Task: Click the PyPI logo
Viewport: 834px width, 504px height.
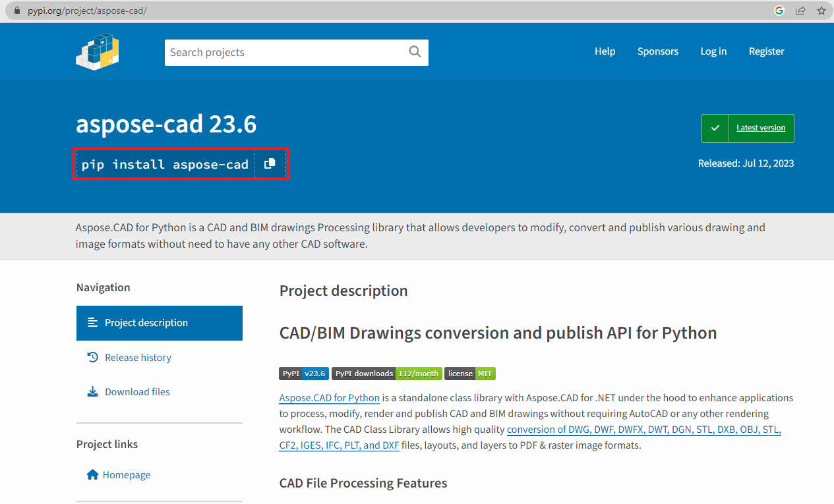Action: click(98, 51)
